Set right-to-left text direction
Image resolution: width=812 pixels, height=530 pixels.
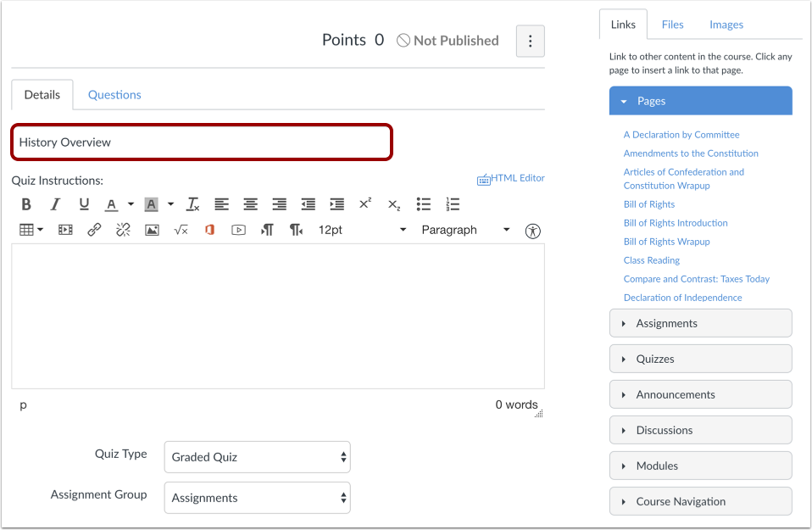[x=296, y=230]
